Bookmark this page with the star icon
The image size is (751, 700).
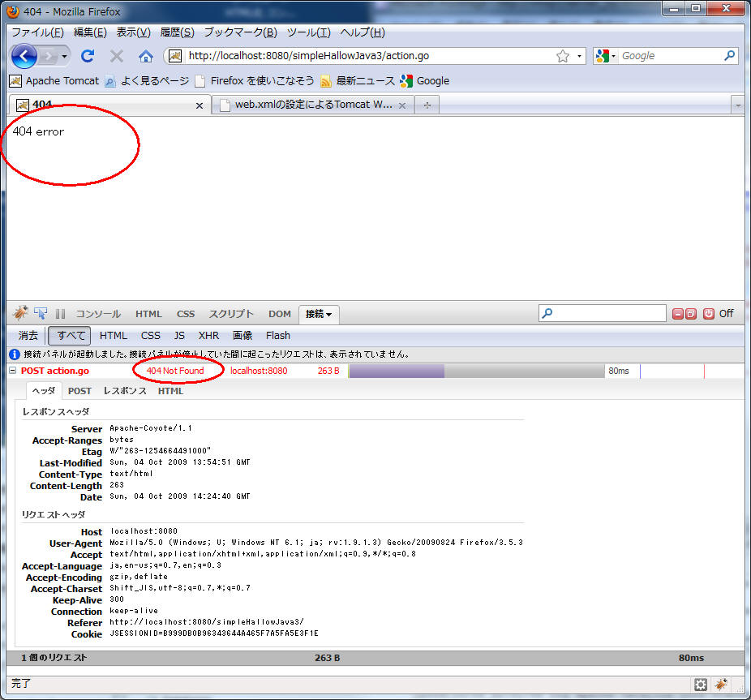(562, 56)
